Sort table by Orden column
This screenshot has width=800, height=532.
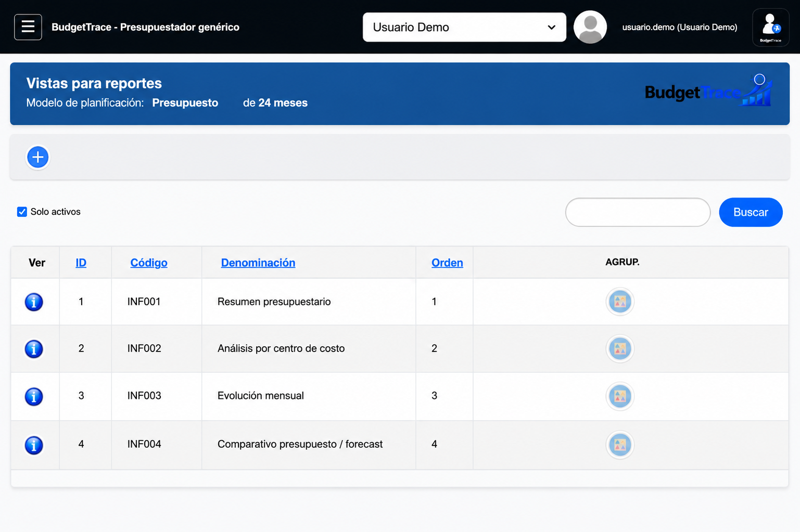tap(447, 263)
